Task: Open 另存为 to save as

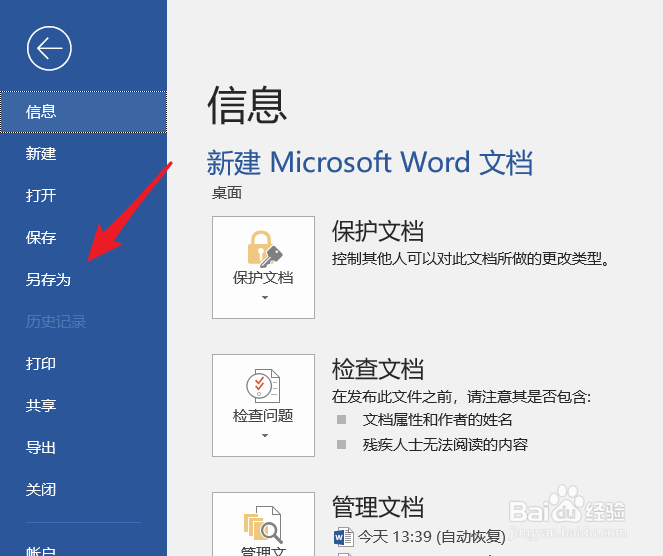Action: point(83,279)
